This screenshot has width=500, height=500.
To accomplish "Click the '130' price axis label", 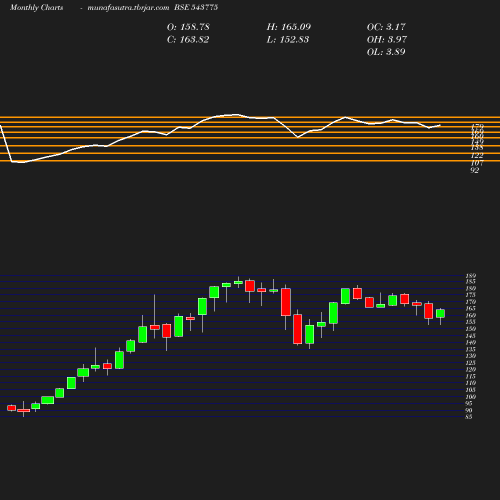I will pyautogui.click(x=471, y=356).
